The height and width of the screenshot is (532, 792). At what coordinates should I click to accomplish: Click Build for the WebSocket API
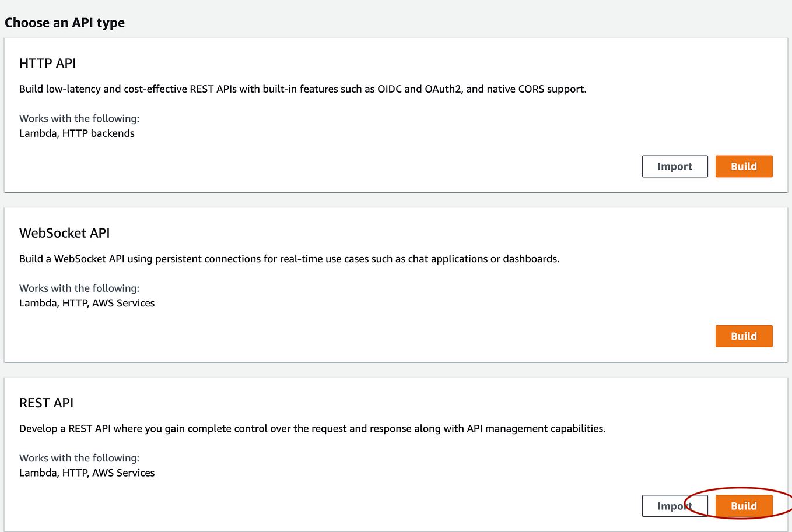(x=744, y=336)
